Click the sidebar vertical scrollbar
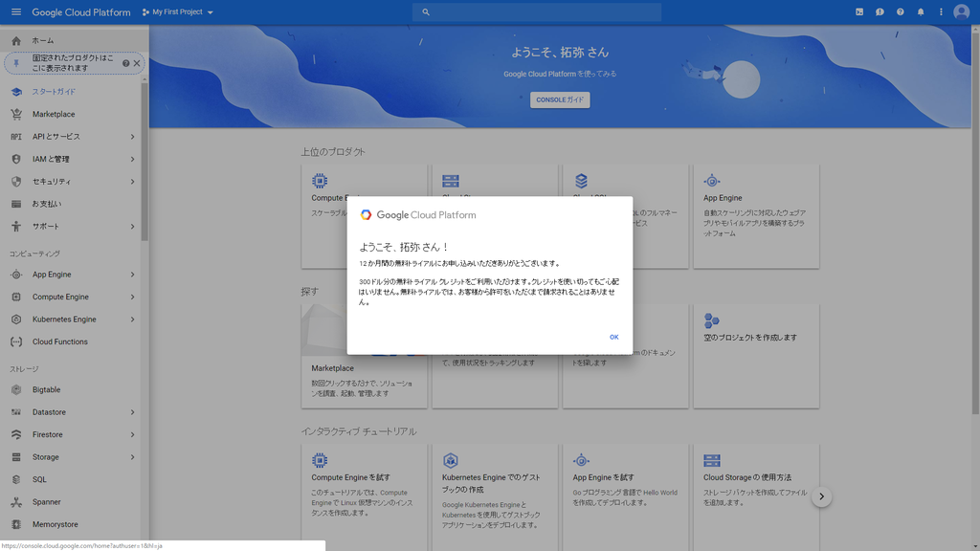Image resolution: width=980 pixels, height=551 pixels. click(145, 161)
